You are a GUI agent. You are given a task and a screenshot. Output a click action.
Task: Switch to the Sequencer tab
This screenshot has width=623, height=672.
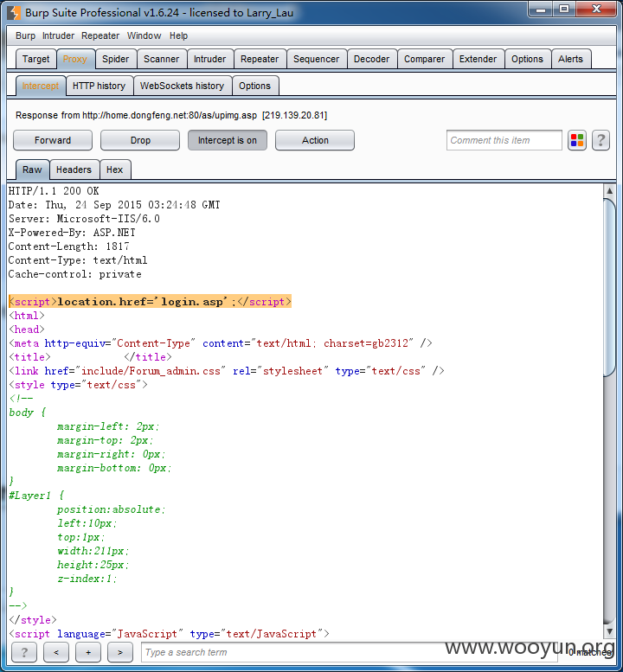tap(316, 59)
